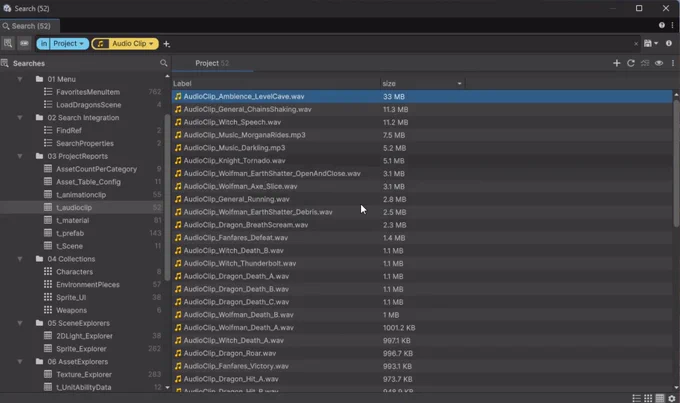Select AudioClip_Knight_Tornado.wav row
The width and height of the screenshot is (680, 403).
coord(422,161)
